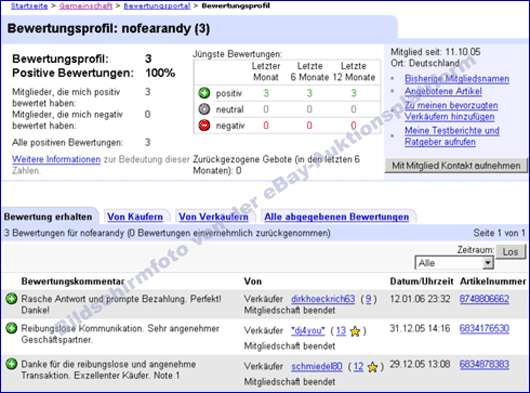This screenshot has height=393, width=530.
Task: Click the yellow star next to *dj4you*
Action: coord(355,331)
